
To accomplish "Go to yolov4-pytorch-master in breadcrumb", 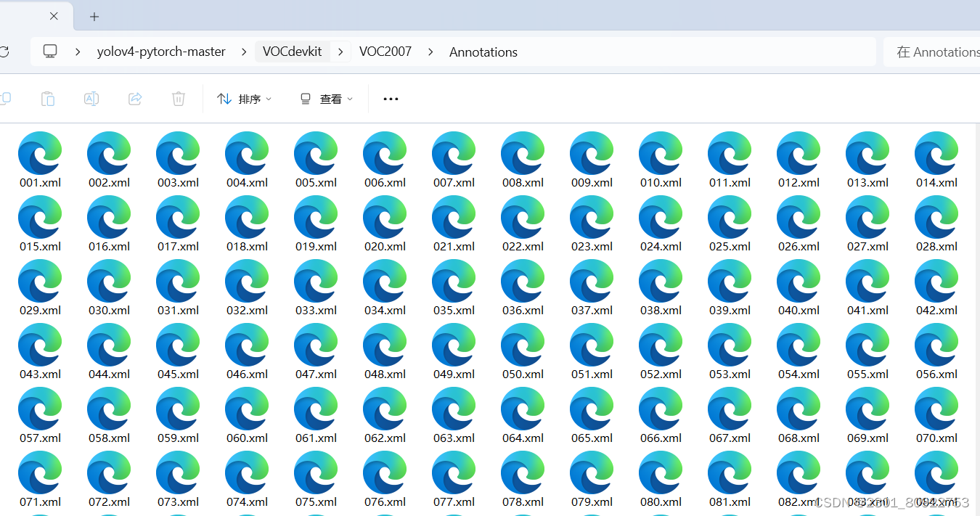I will point(161,52).
